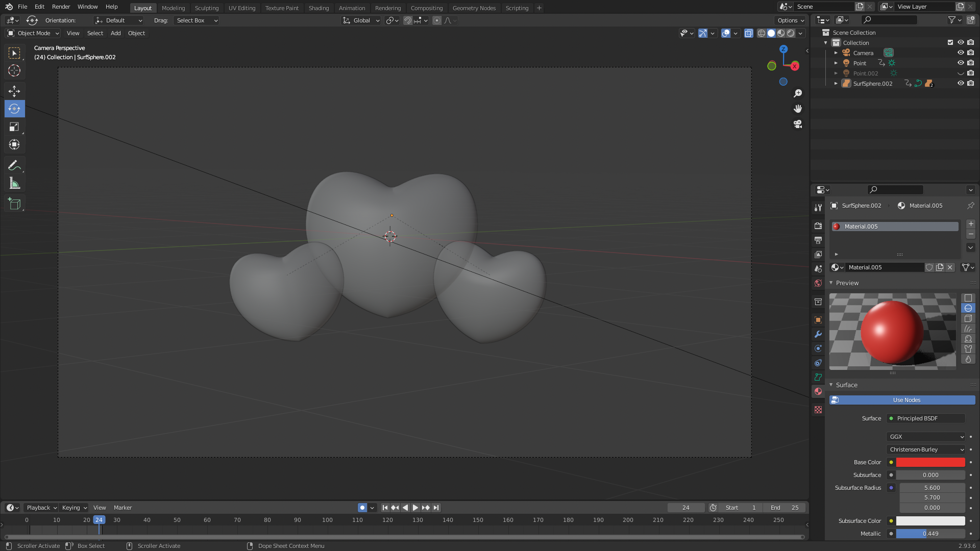Select the Scale tool
The height and width of the screenshot is (551, 980).
coord(14,127)
